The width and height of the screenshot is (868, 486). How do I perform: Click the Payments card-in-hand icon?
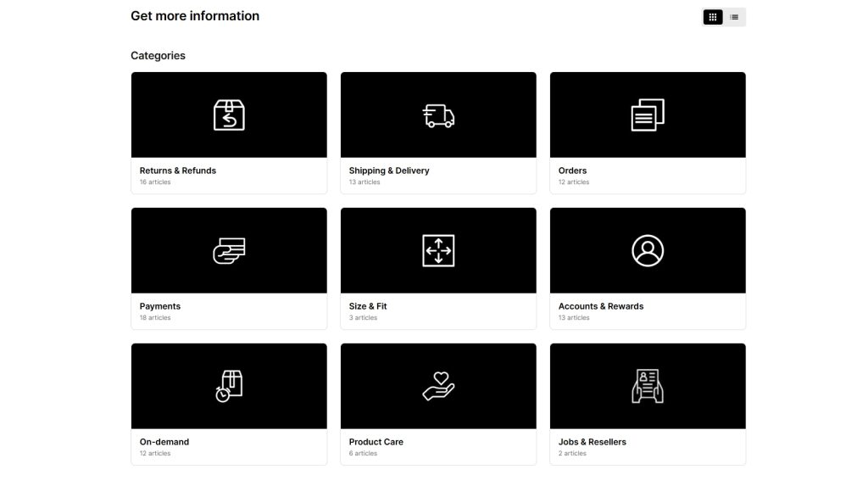pyautogui.click(x=229, y=251)
